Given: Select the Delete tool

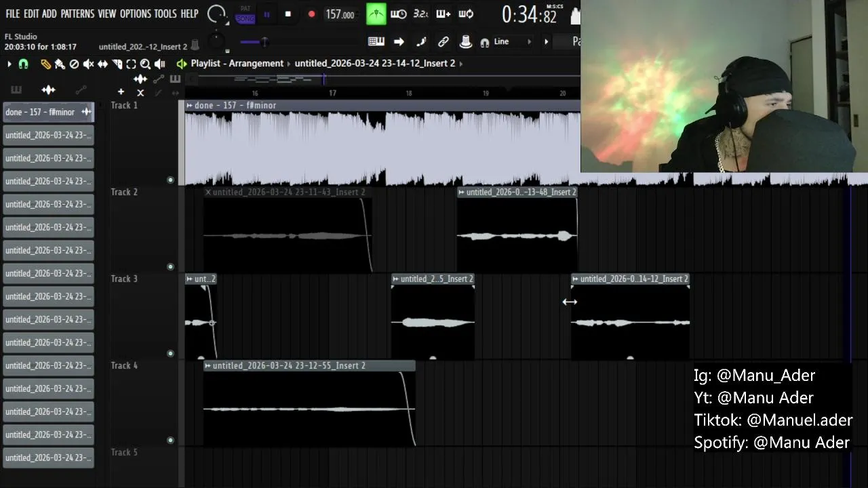Looking at the screenshot, I should coord(74,64).
